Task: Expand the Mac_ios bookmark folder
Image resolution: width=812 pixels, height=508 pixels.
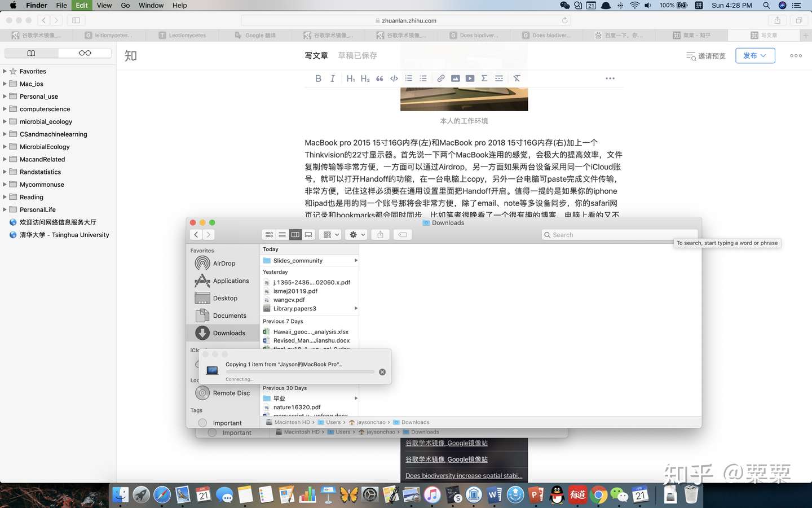Action: point(5,84)
